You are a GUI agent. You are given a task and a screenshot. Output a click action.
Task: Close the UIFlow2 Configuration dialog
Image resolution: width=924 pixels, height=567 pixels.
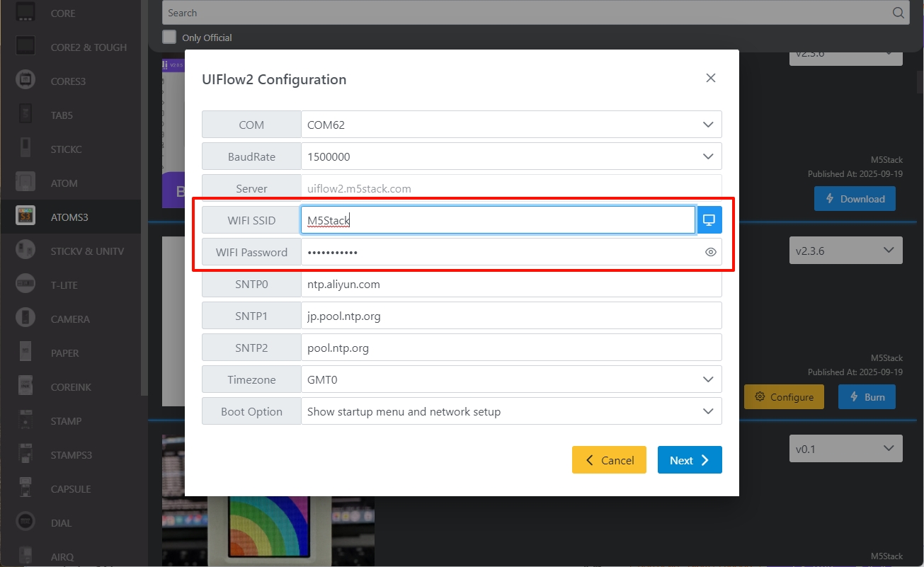pos(711,78)
